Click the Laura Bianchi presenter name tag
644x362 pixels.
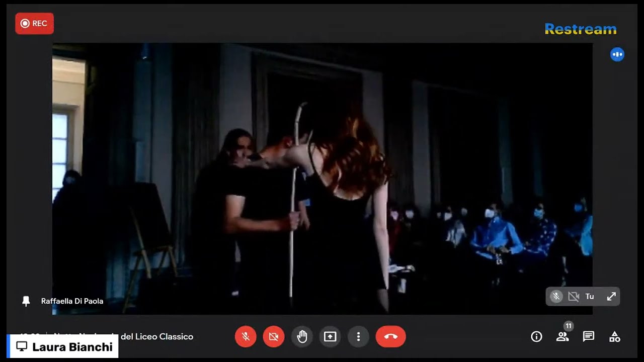64,346
